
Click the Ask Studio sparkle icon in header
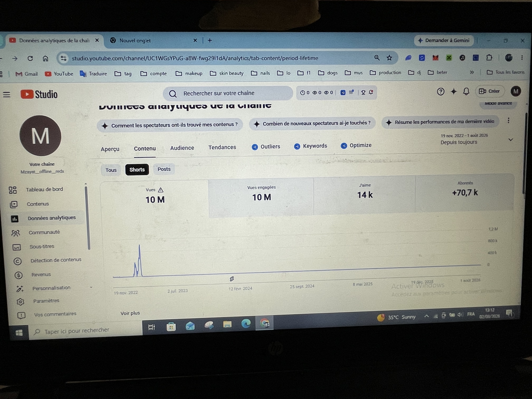point(454,91)
